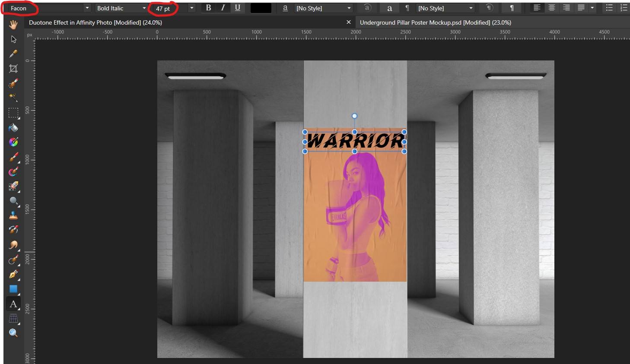Select the View tool (hand icon)

[x=13, y=25]
